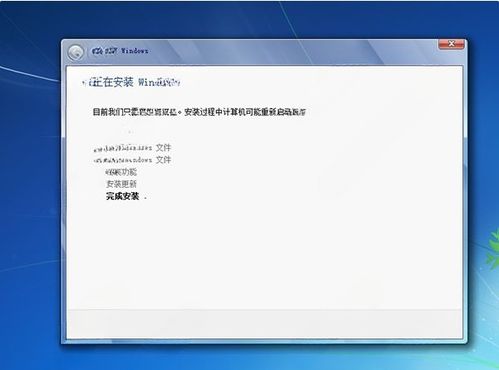Click the blue desktop background left of dialog
The width and height of the screenshot is (499, 370).
(x=30, y=200)
